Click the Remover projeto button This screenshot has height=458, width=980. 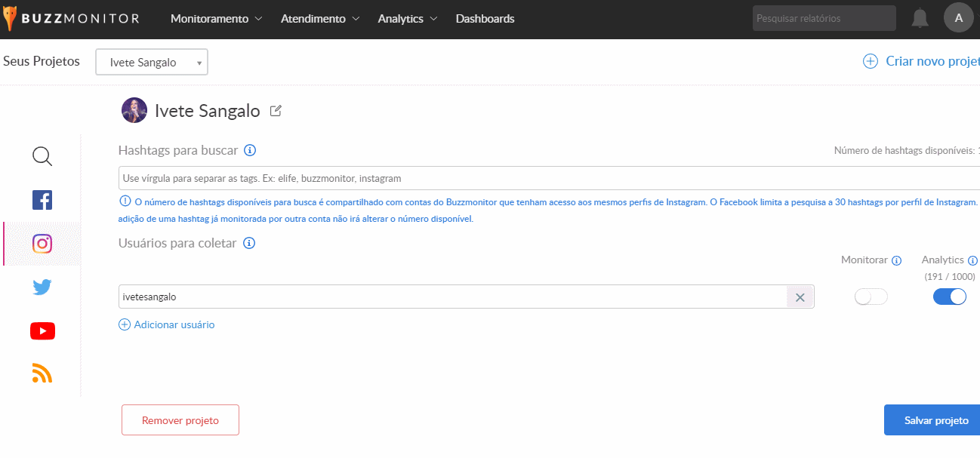click(180, 420)
